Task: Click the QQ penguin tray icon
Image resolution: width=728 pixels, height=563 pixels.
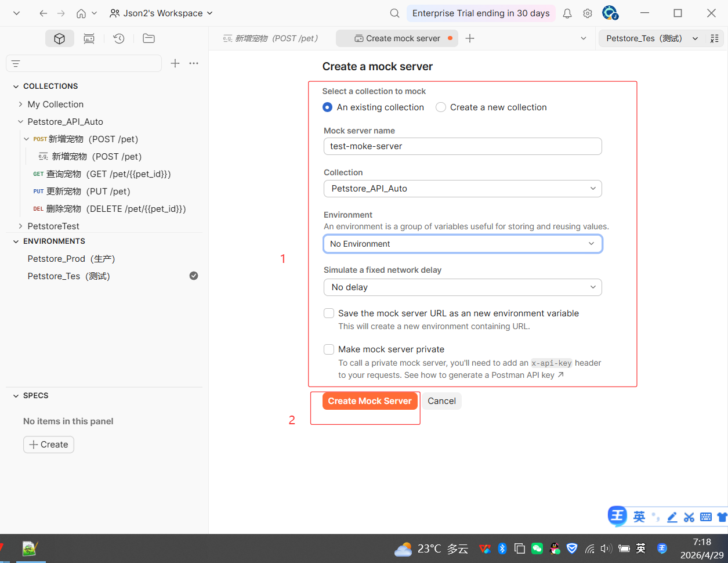Action: click(555, 548)
